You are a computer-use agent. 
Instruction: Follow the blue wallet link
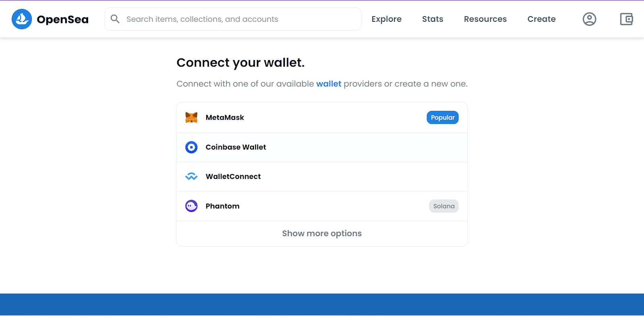[329, 84]
